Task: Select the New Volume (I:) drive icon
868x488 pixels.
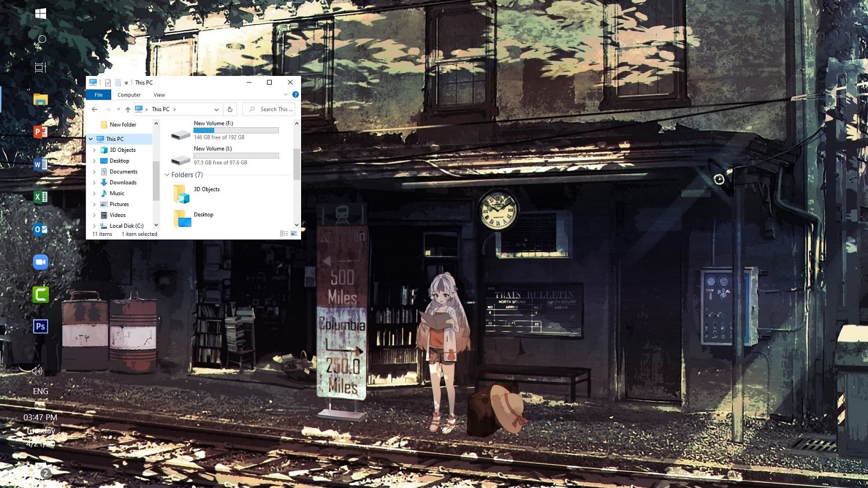Action: [181, 159]
